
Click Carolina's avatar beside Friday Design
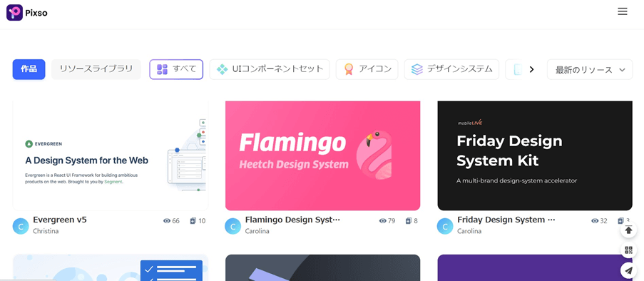point(445,226)
